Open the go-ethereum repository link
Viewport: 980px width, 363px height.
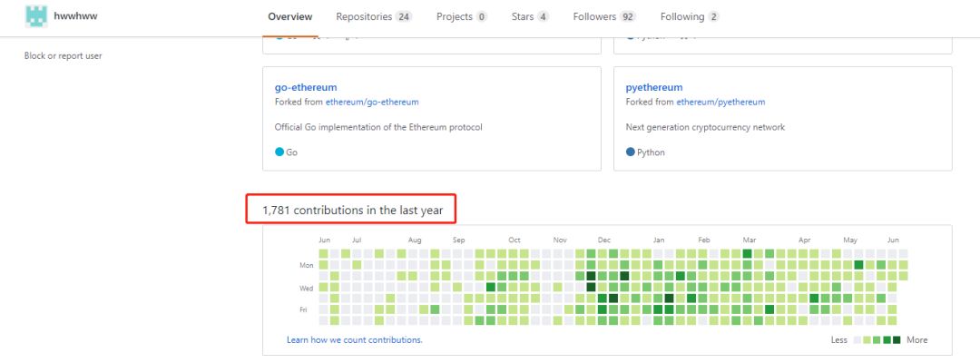[x=306, y=88]
